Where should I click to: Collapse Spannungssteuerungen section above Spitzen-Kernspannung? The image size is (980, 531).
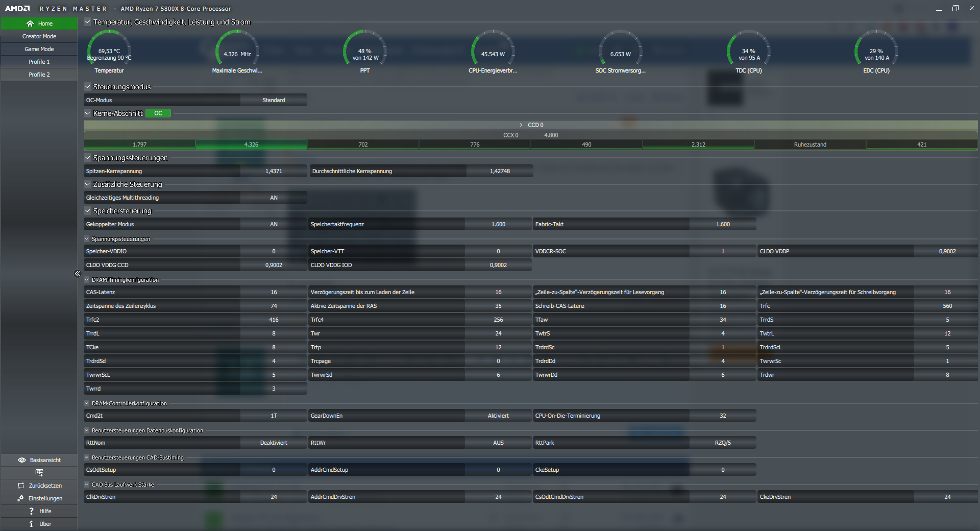coord(87,158)
